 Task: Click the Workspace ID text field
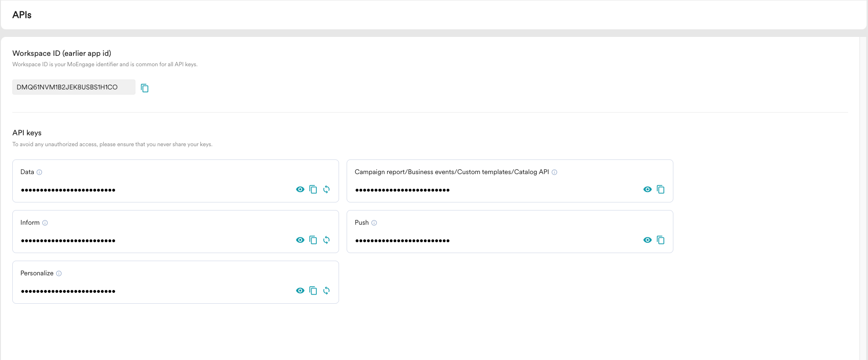tap(73, 87)
